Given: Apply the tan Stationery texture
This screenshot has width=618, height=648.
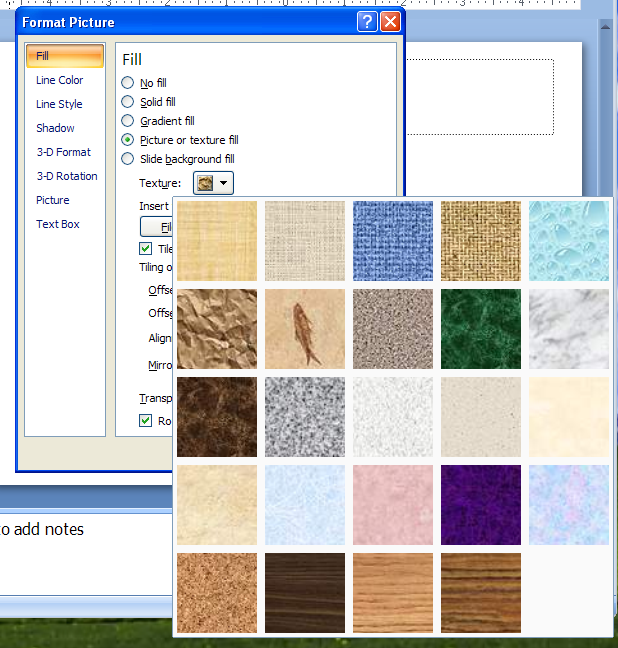Looking at the screenshot, I should [x=217, y=505].
